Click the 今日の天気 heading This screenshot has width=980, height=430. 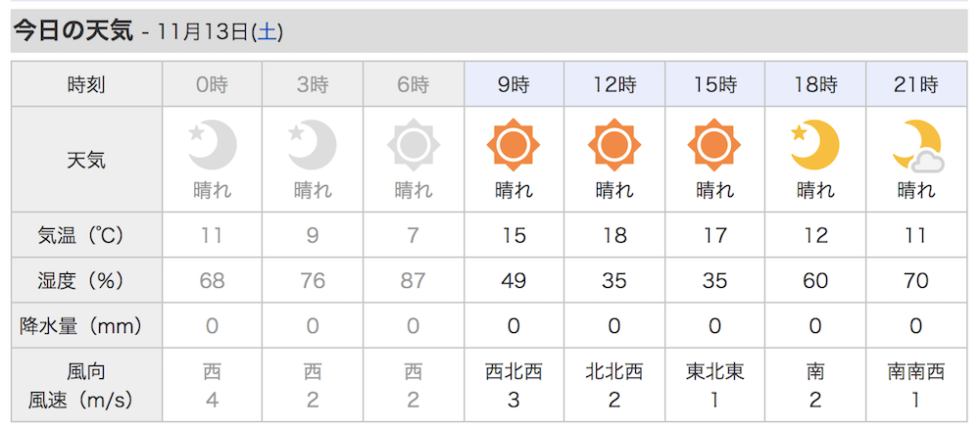coord(73,31)
